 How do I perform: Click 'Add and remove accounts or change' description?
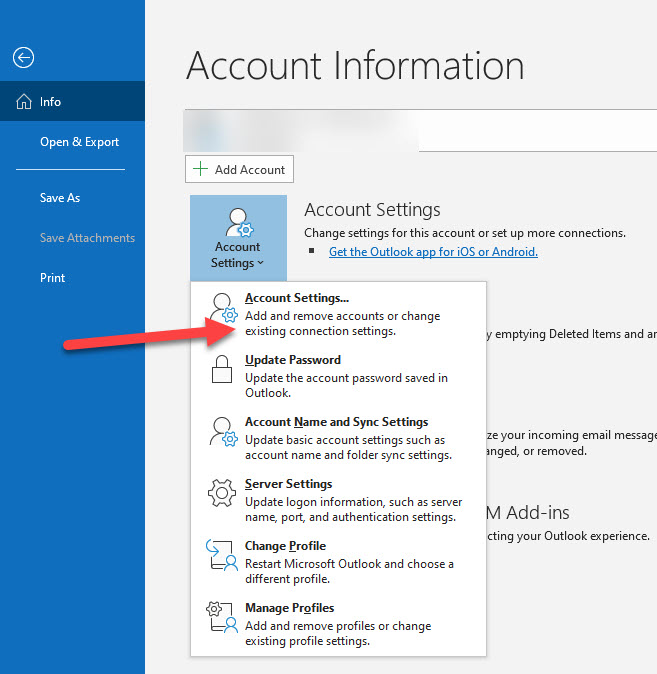coord(343,316)
